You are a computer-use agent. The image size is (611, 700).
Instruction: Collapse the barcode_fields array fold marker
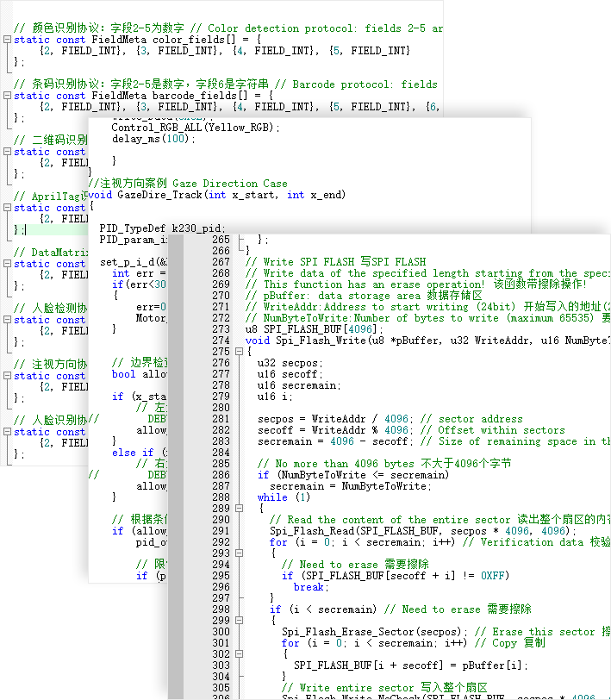click(8, 96)
